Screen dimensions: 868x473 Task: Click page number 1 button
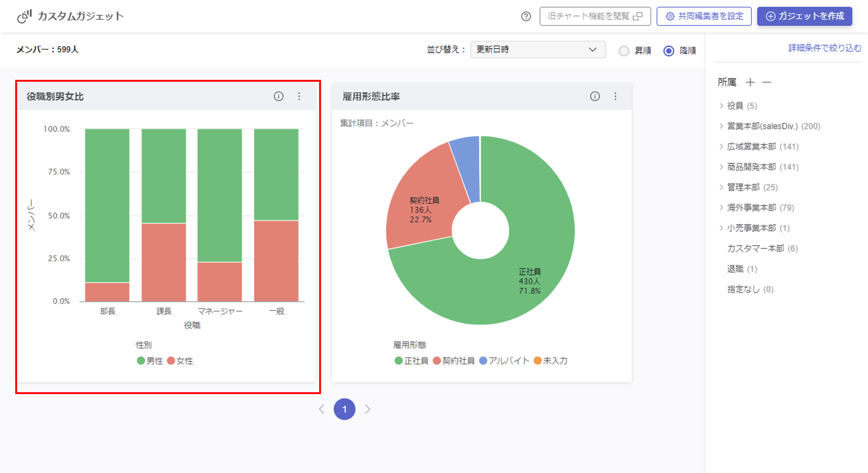(344, 409)
